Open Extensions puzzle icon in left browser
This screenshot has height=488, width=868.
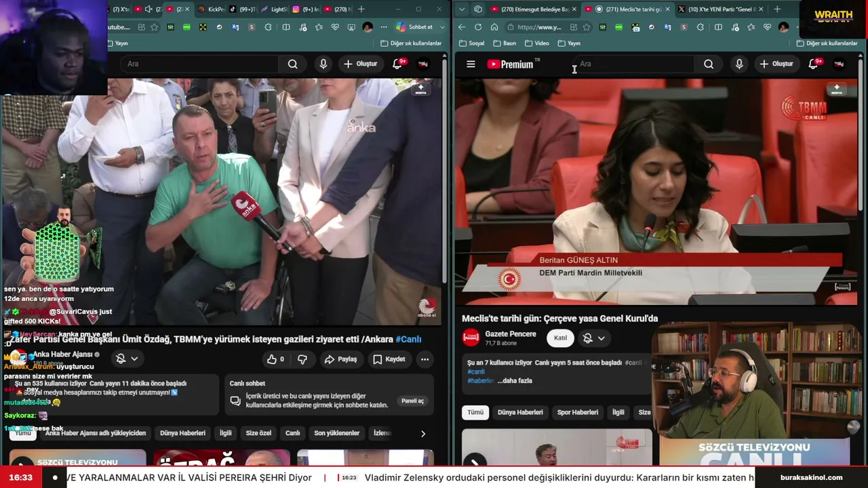click(269, 27)
